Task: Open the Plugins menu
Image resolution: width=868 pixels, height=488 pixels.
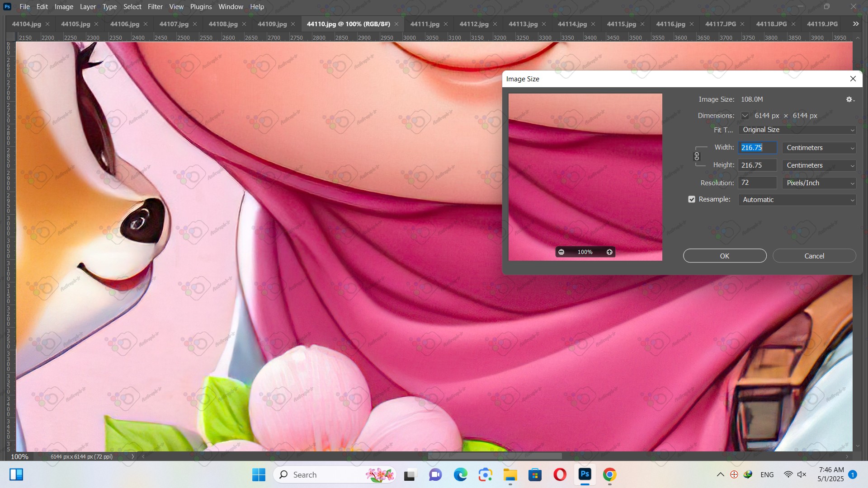Action: click(x=201, y=7)
